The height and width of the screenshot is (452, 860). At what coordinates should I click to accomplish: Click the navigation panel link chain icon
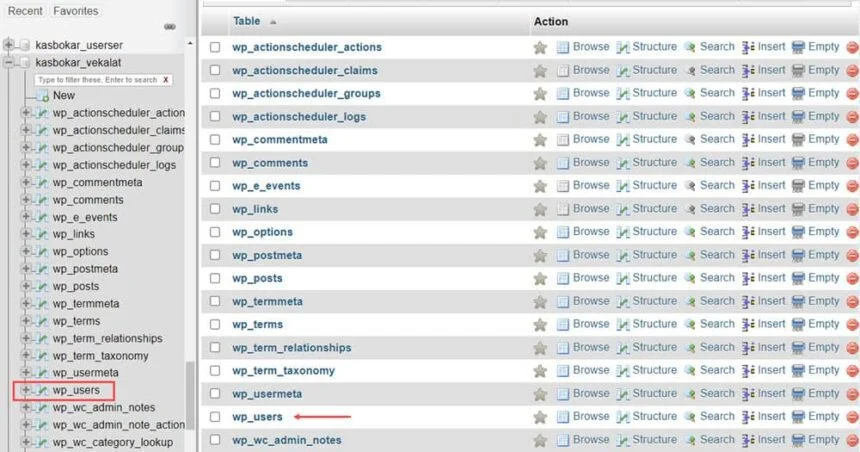point(170,26)
